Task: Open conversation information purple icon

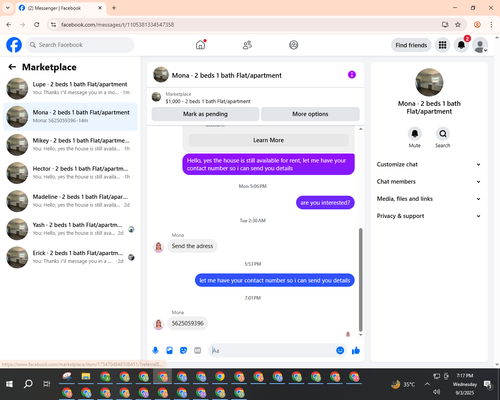Action: click(x=352, y=75)
